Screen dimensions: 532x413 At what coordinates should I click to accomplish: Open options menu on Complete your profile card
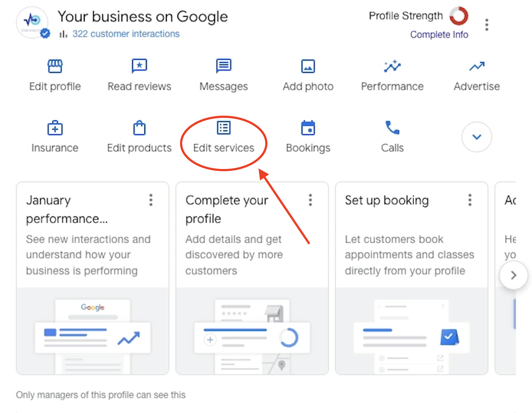[x=310, y=200]
